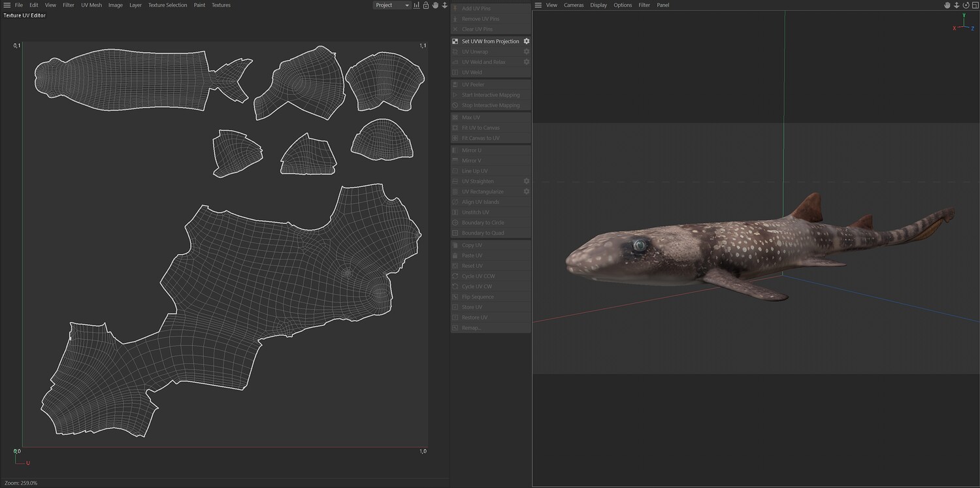
Task: Open the Cameras menu in viewport
Action: [574, 5]
